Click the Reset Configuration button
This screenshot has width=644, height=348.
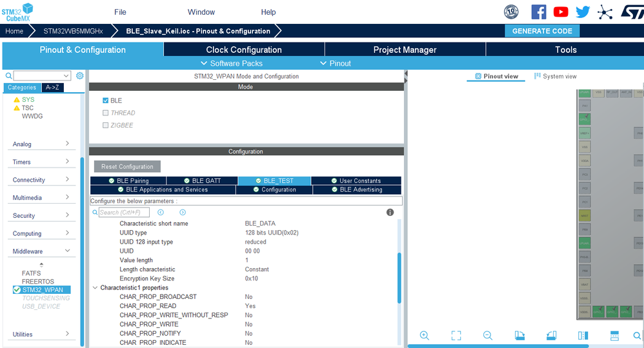(127, 167)
